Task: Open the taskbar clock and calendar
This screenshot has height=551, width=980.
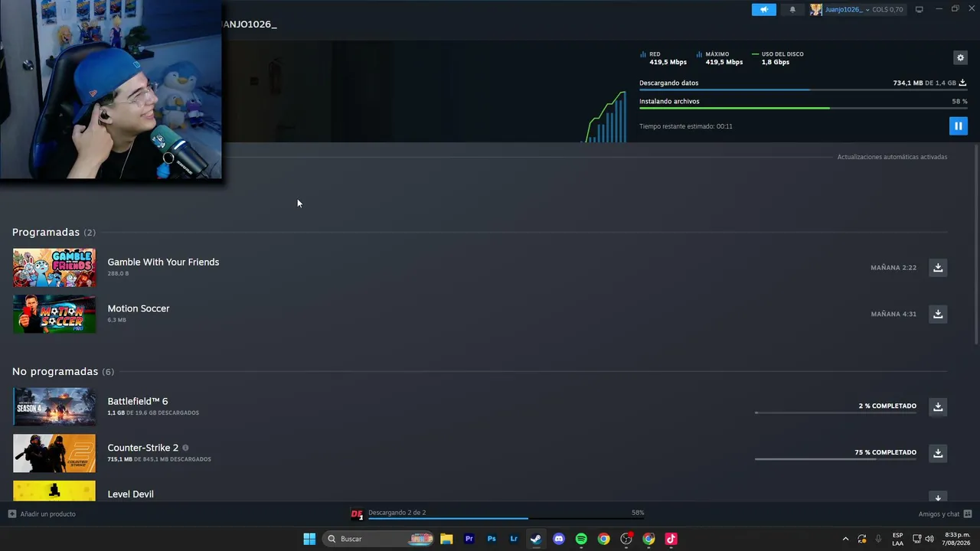Action: pyautogui.click(x=957, y=539)
